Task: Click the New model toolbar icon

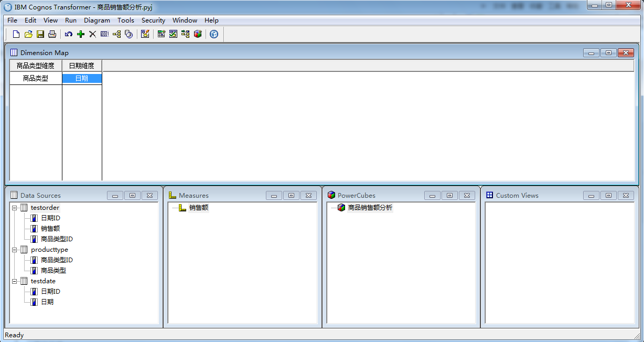Action: tap(16, 34)
